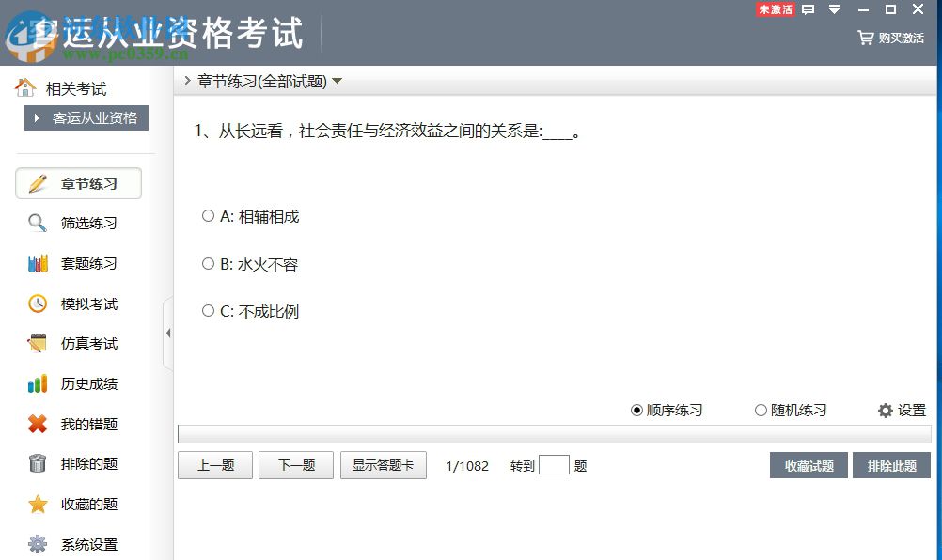This screenshot has width=942, height=560.
Task: Open 模拟考试 using the clock icon
Action: tap(38, 303)
